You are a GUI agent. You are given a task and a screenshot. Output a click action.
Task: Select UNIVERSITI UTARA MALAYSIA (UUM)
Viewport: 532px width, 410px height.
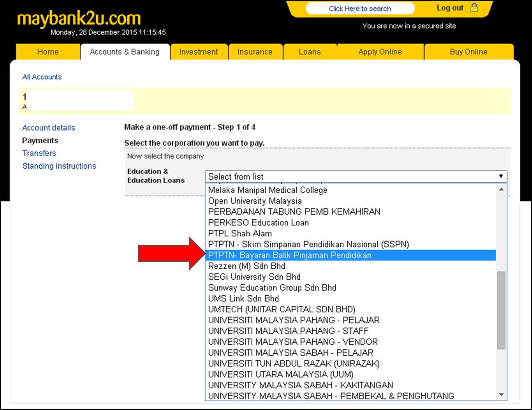point(350,374)
